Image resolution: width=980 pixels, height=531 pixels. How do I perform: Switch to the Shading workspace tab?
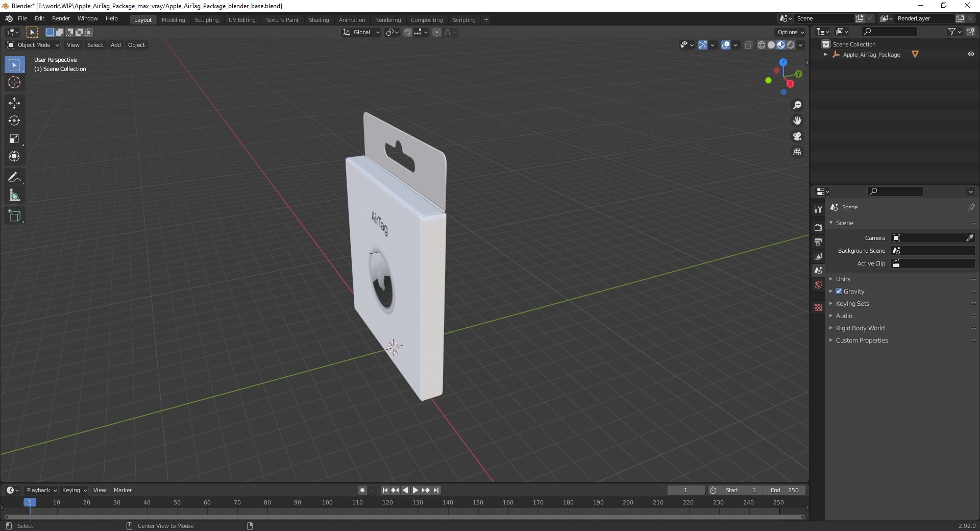318,20
